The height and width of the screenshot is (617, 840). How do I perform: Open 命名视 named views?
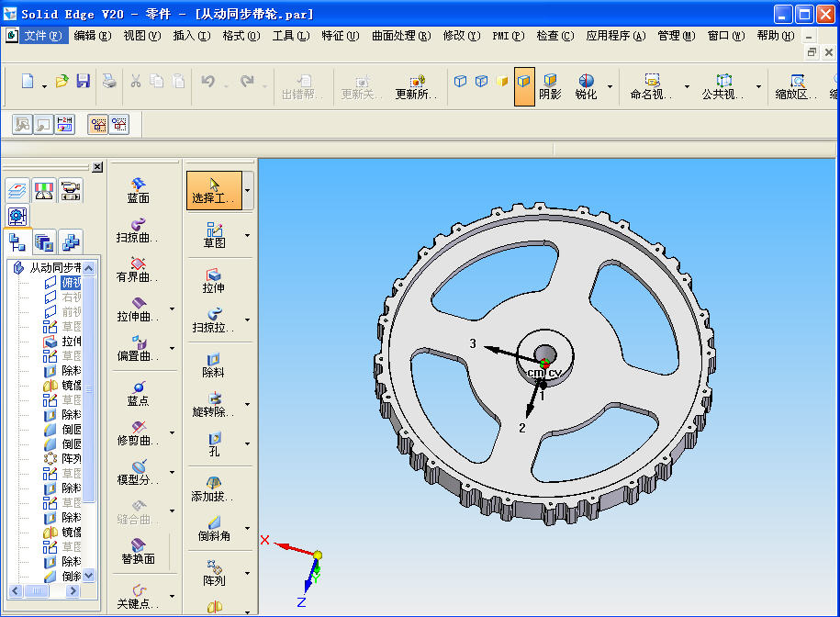point(652,87)
